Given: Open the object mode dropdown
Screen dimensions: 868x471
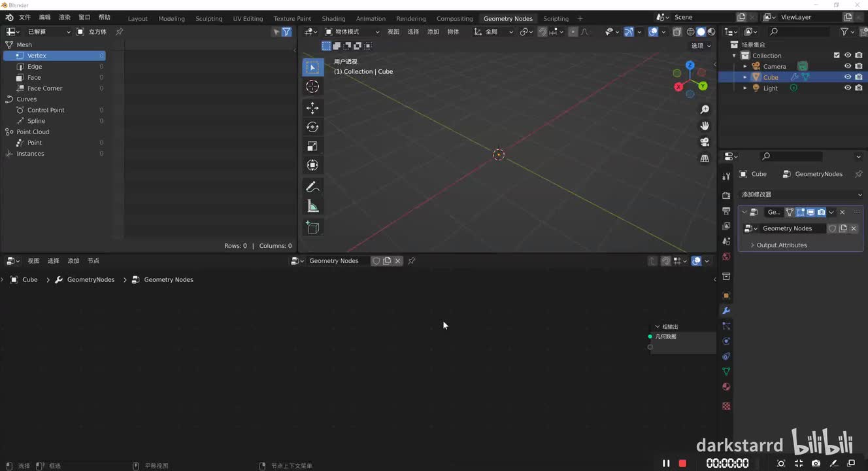Looking at the screenshot, I should [352, 31].
